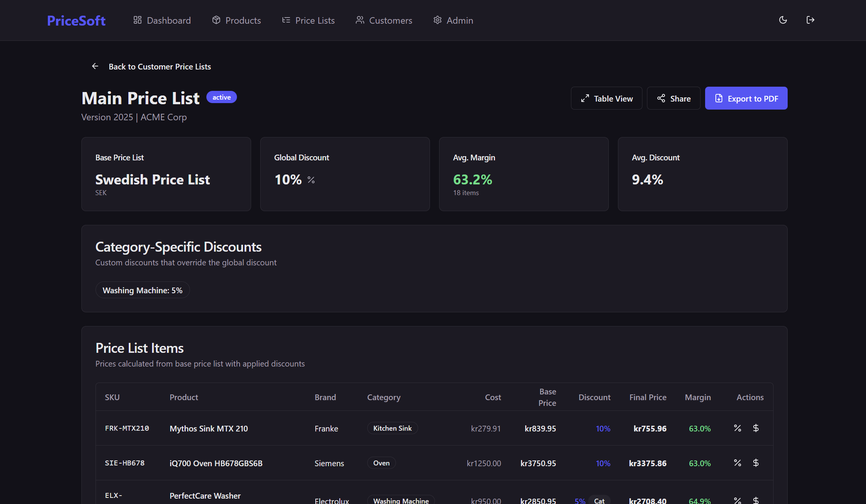Viewport: 866px width, 504px height.
Task: Click percent action icon for Mythos Sink
Action: (x=738, y=428)
